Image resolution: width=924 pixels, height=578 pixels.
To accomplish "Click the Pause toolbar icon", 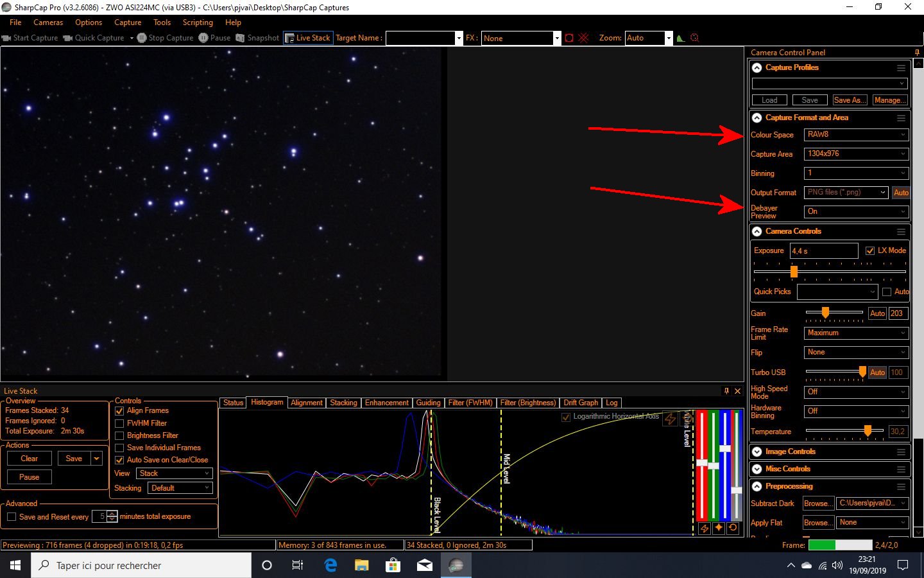I will coord(203,38).
